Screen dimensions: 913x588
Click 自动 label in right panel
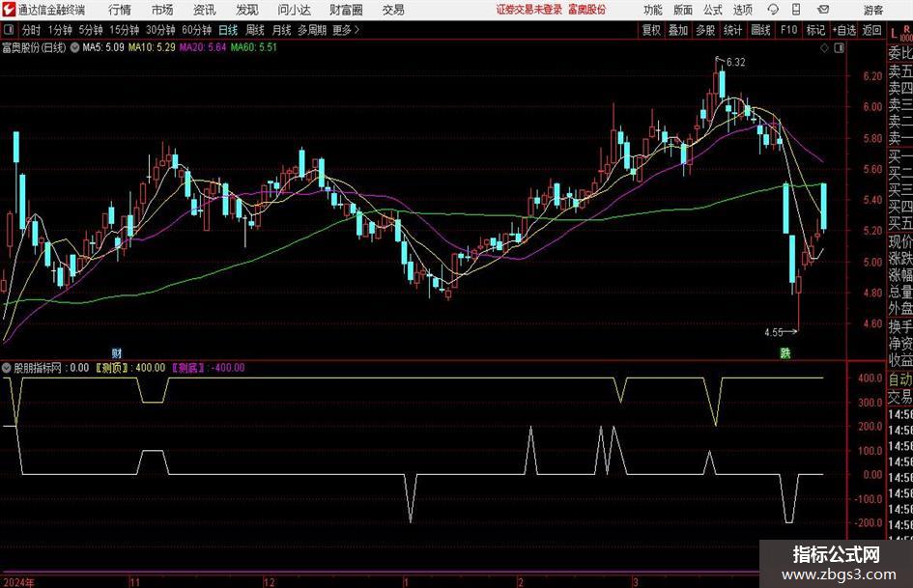pyautogui.click(x=900, y=379)
